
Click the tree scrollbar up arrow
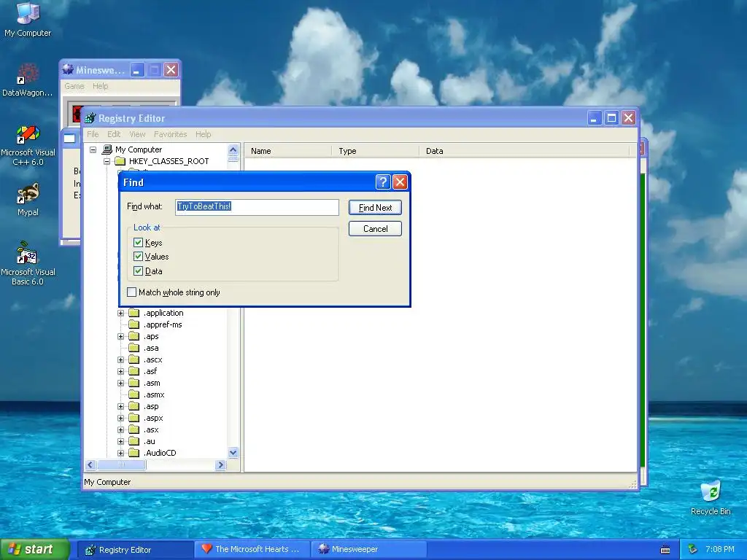233,149
